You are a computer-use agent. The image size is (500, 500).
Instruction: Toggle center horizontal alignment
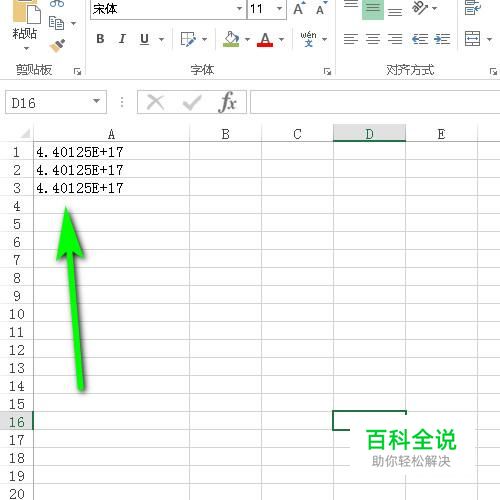point(373,39)
